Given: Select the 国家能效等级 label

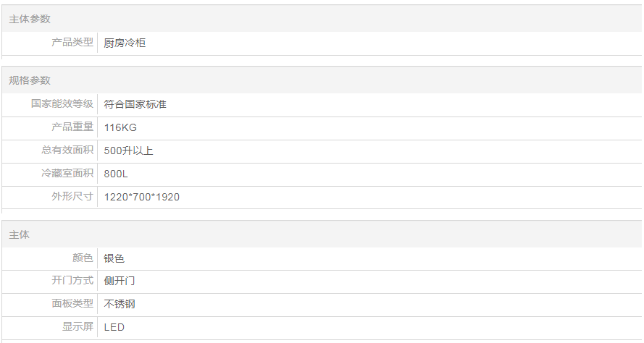Looking at the screenshot, I should coord(62,104).
